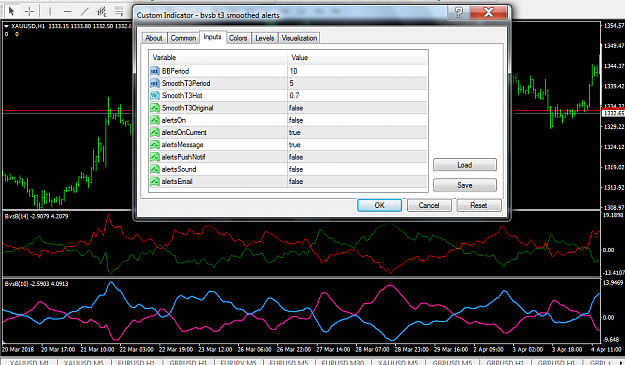Viewport: 625px width, 365px height.
Task: Click the alertsPushNotif row icon
Action: tap(155, 157)
